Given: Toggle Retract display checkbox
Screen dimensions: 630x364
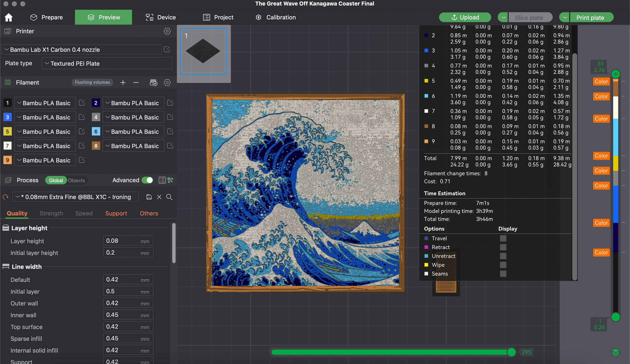Looking at the screenshot, I should tap(503, 247).
